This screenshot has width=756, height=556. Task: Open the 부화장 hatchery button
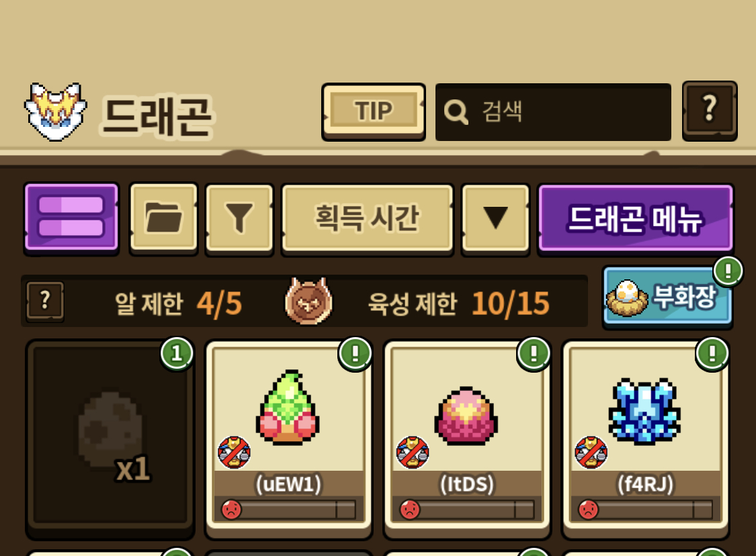point(668,296)
